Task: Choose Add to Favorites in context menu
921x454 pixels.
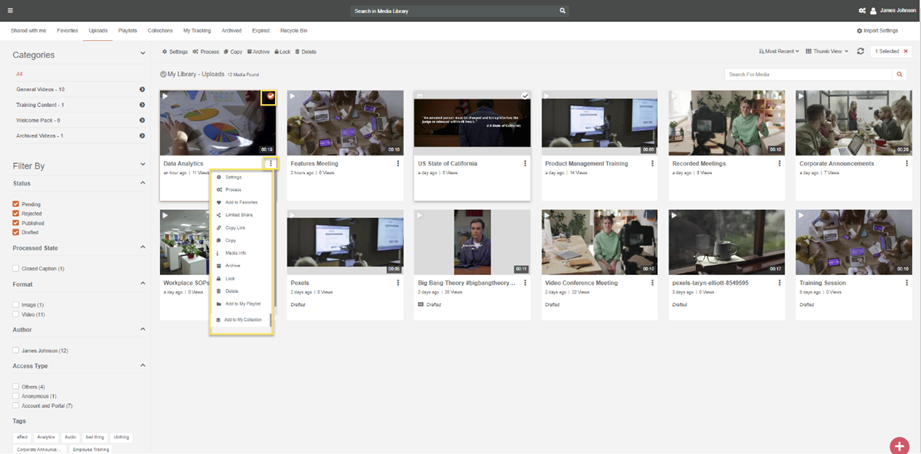Action: click(x=240, y=202)
